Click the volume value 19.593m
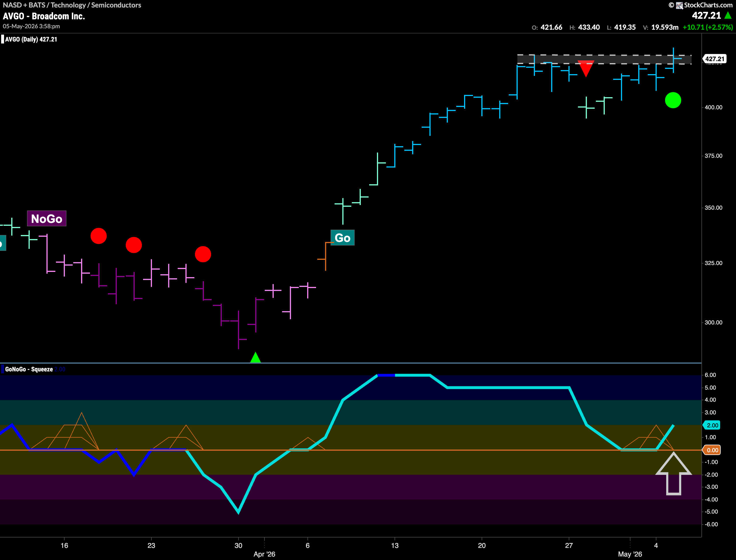The width and height of the screenshot is (736, 560). click(x=665, y=27)
